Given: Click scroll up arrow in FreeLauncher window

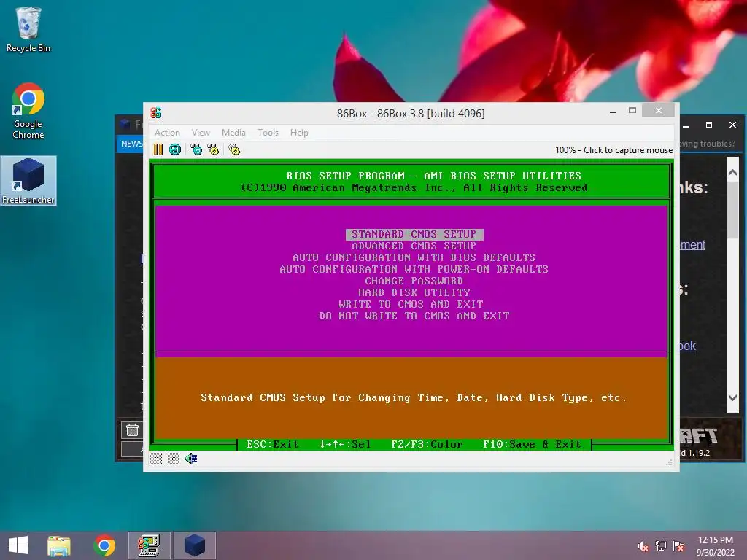Looking at the screenshot, I should tap(732, 174).
